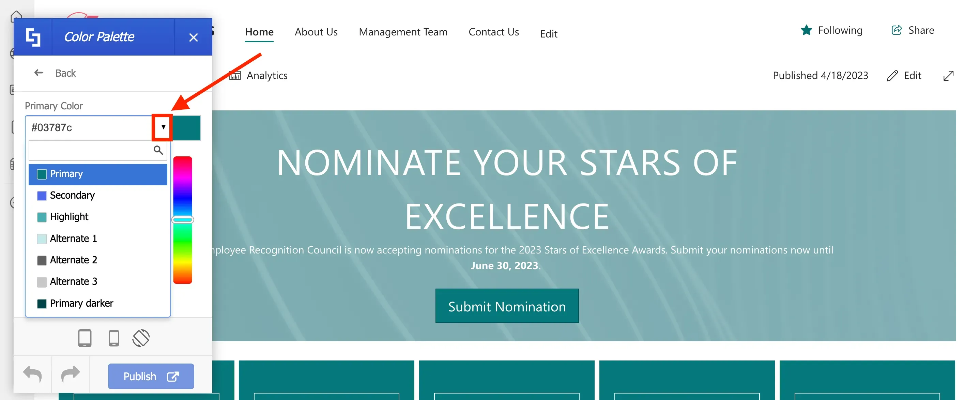The image size is (980, 400).
Task: Redo the last change
Action: pyautogui.click(x=71, y=374)
